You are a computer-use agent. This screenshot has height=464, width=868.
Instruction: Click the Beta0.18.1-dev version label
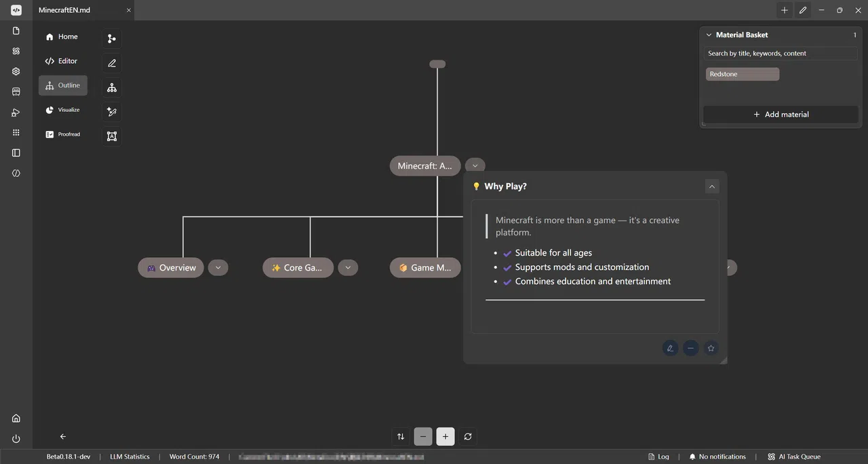[68, 457]
